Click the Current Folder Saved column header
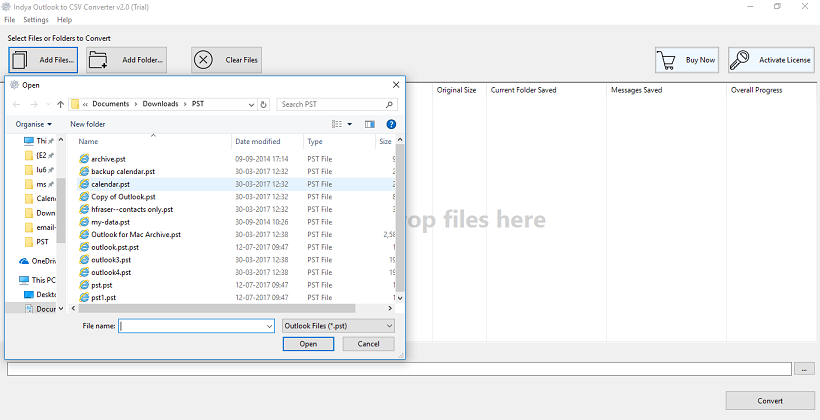The height and width of the screenshot is (420, 820). pyautogui.click(x=523, y=90)
